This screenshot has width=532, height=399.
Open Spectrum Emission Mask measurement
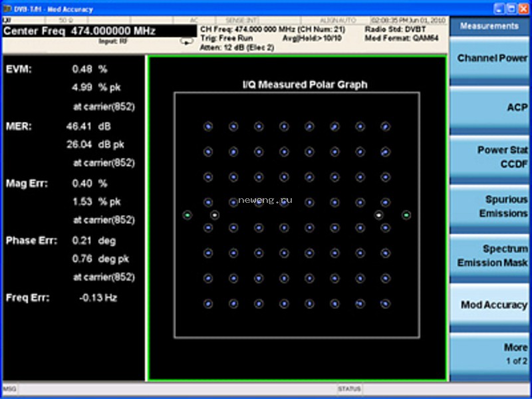coord(489,256)
